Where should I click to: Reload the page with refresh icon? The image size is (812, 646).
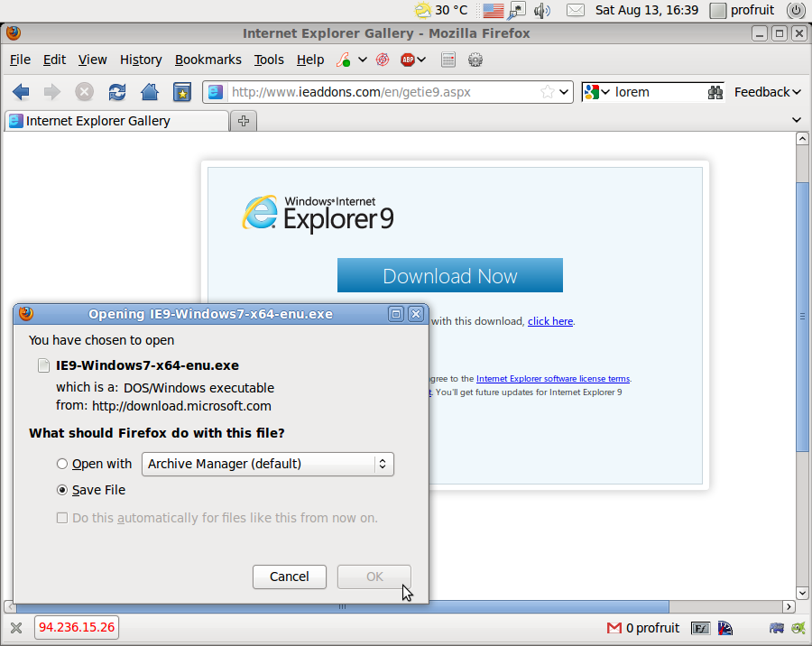click(117, 92)
